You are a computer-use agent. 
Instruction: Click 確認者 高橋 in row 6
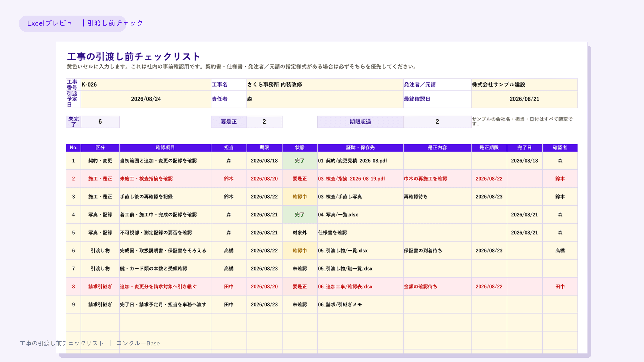560,251
